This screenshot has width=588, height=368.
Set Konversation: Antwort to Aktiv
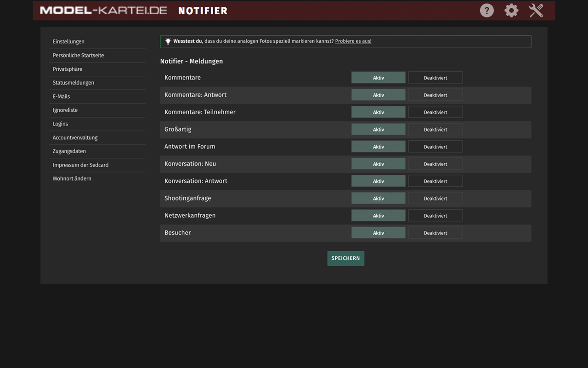coord(379,181)
